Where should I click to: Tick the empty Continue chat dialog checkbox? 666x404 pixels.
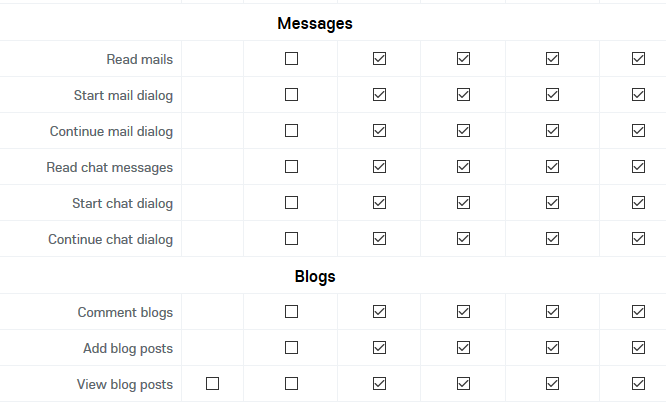point(291,239)
